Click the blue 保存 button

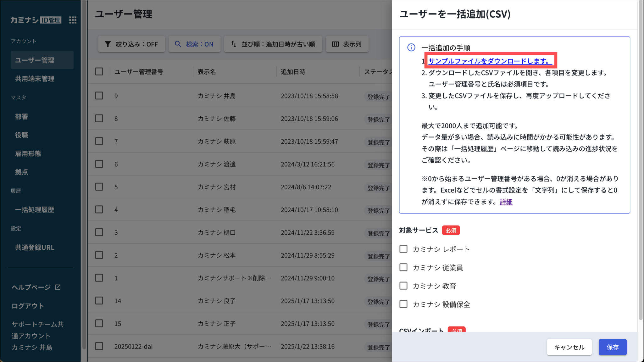(612, 347)
